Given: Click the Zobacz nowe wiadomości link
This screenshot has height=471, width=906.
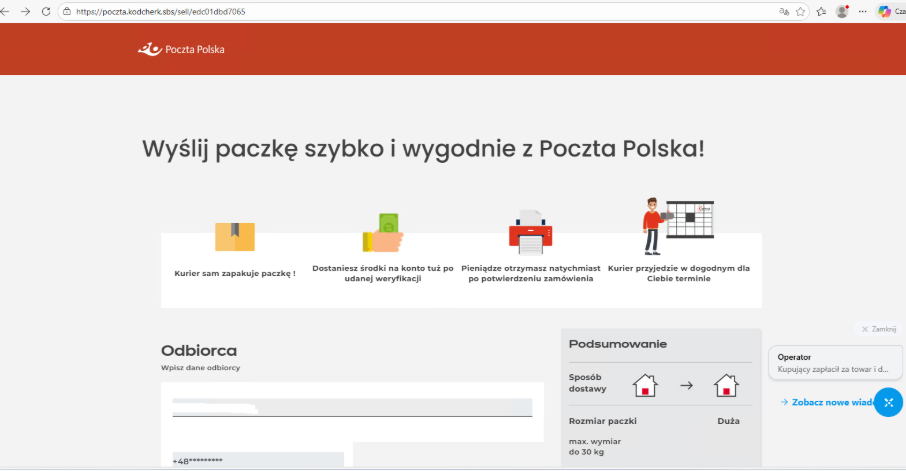Looking at the screenshot, I should [826, 402].
